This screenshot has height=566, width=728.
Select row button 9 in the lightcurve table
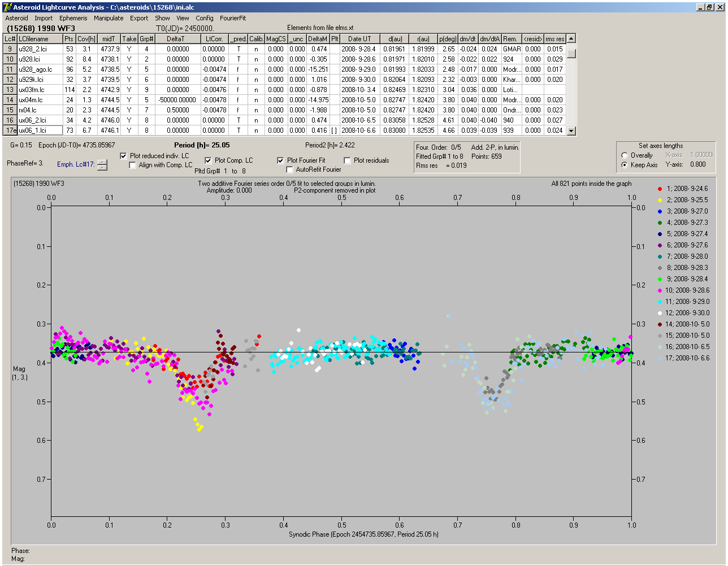(x=10, y=49)
